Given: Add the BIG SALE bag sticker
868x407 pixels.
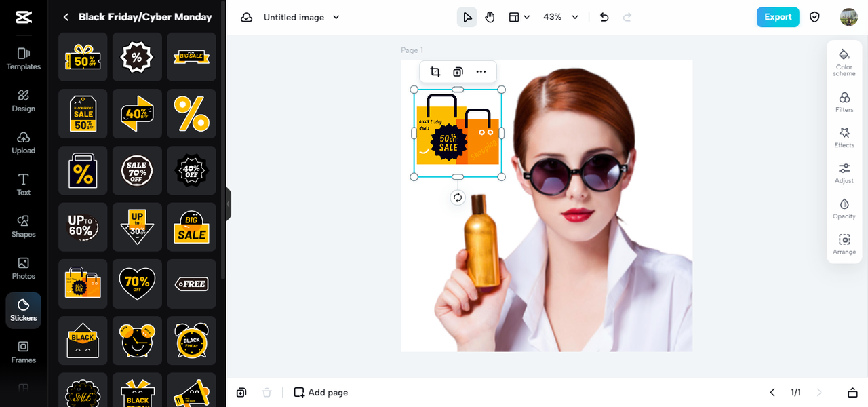Looking at the screenshot, I should click(191, 227).
